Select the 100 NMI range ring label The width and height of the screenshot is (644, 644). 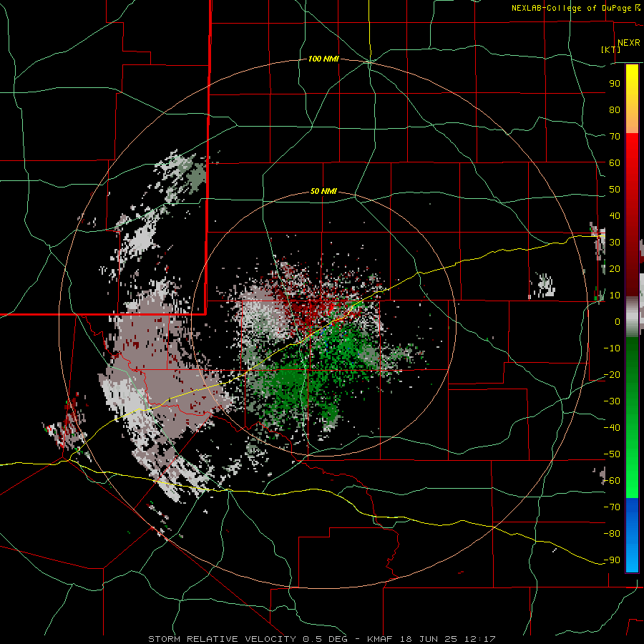tap(323, 59)
